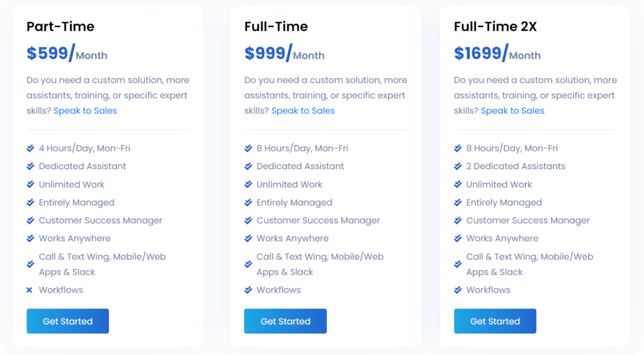This screenshot has height=355, width=644.
Task: Click the $999/Month price text
Action: click(x=284, y=54)
